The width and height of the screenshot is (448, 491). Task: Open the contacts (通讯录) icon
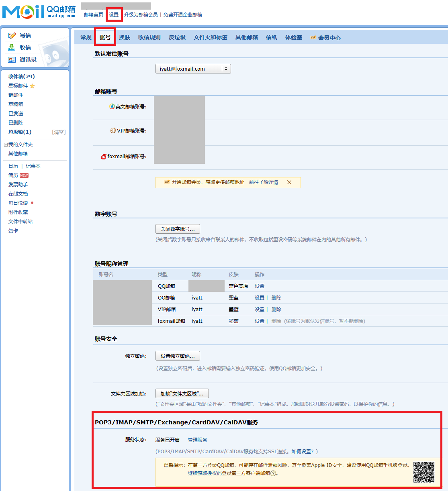12,60
